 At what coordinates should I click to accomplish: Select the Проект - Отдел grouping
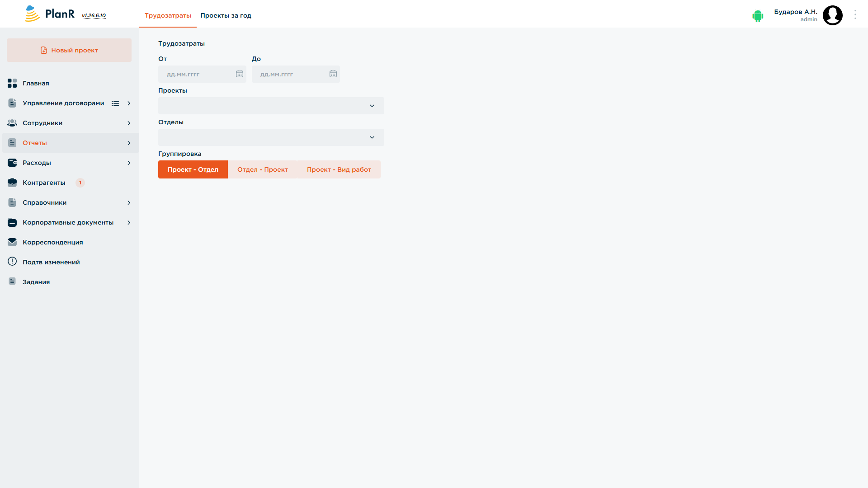click(193, 169)
